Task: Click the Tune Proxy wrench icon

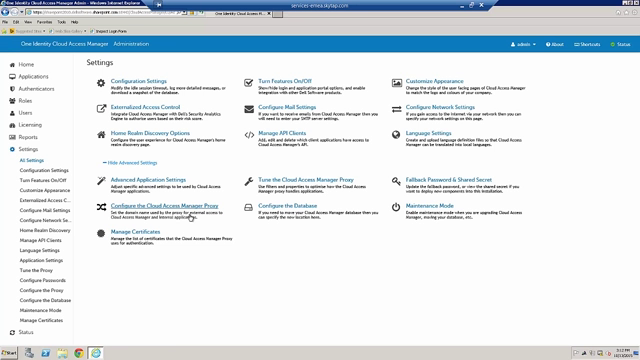Action: [249, 181]
